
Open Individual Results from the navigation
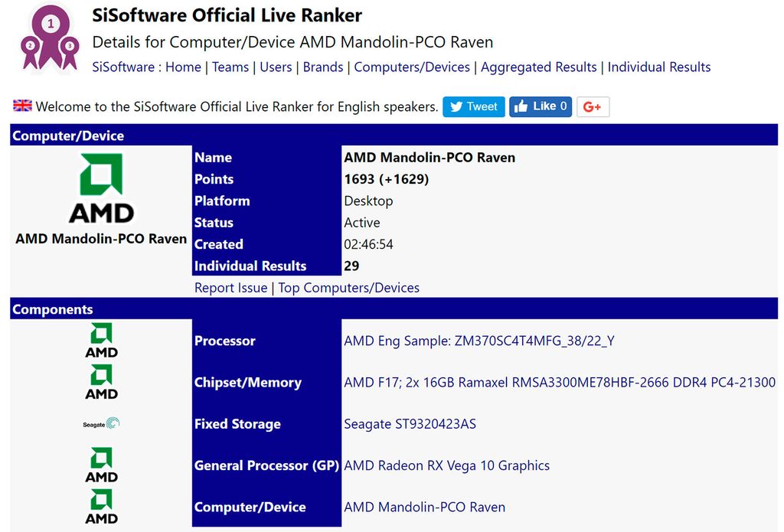[x=659, y=67]
